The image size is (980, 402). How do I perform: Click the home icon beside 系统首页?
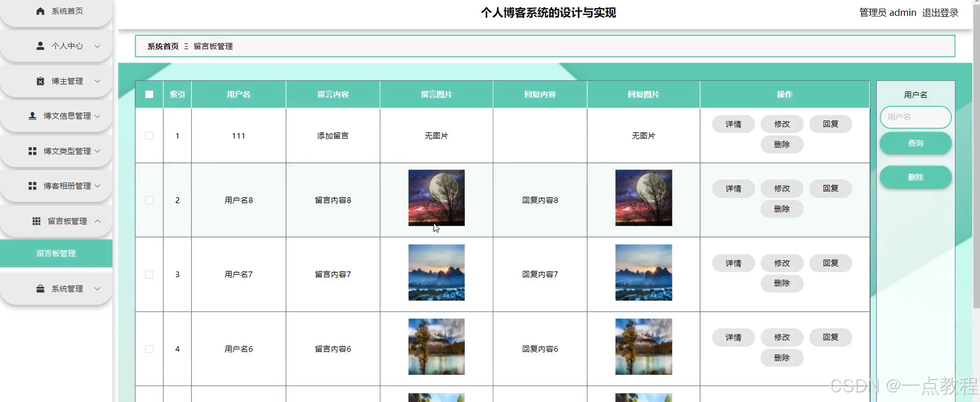point(40,11)
